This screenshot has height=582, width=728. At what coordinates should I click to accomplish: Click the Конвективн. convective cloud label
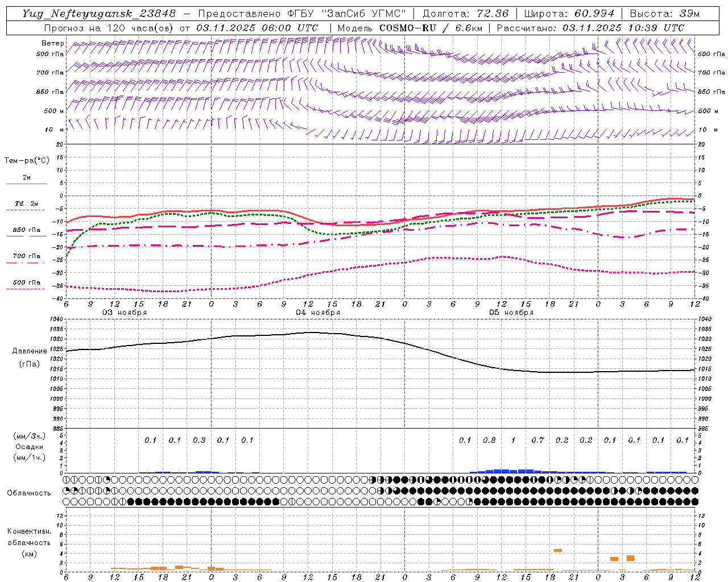(29, 531)
